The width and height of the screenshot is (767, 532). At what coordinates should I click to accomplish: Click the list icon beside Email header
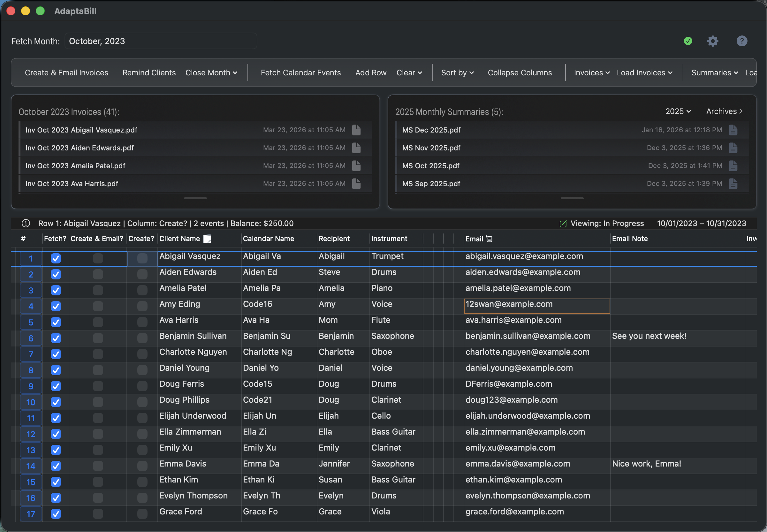[x=489, y=239]
